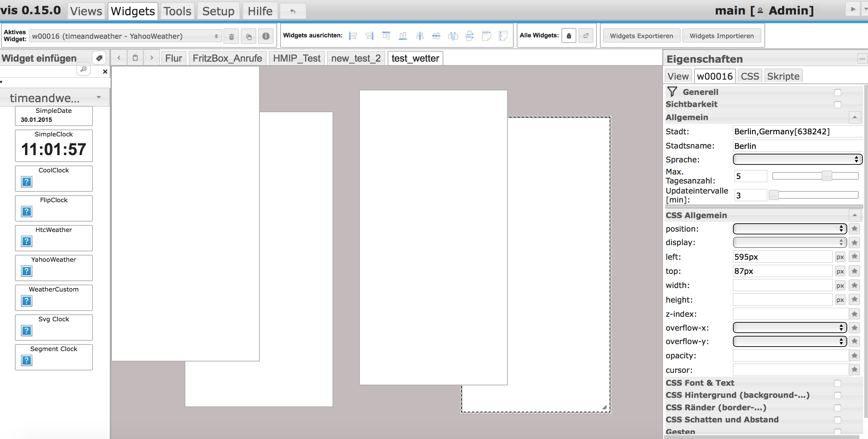Enable the Sichtbarkeit section checkbox
Image resolution: width=868 pixels, height=439 pixels.
pos(837,105)
